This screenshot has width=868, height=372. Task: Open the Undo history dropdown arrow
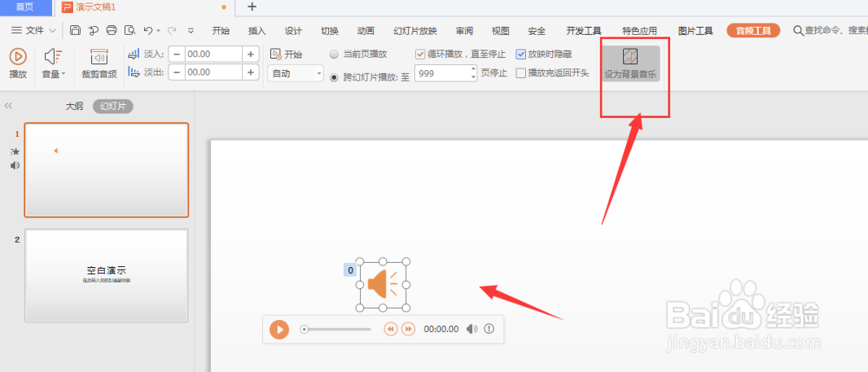[x=158, y=31]
